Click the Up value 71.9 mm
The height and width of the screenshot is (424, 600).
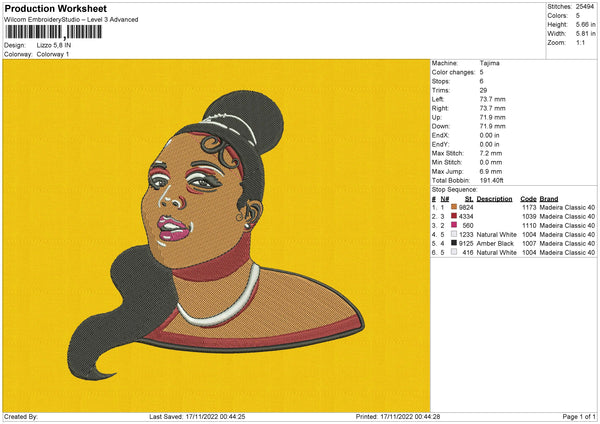[x=492, y=117]
